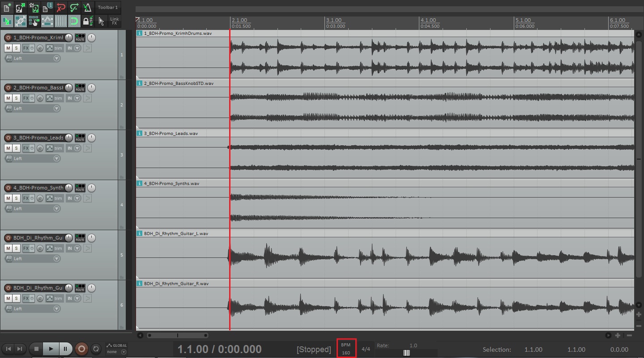Arm record on 1_BDH-Promo_Krimh track

(8, 38)
